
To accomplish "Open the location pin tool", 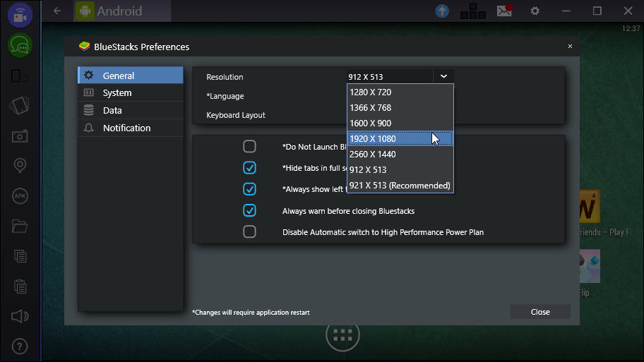I will [20, 165].
